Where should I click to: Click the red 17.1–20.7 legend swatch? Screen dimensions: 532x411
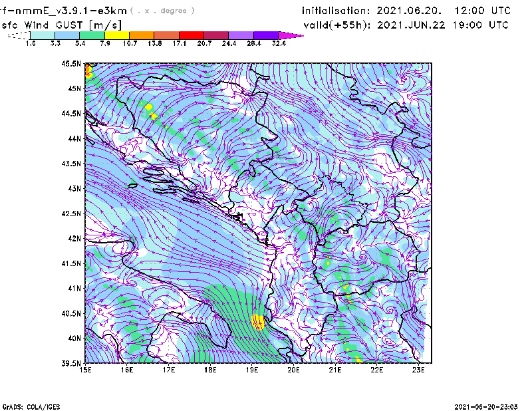coord(192,35)
